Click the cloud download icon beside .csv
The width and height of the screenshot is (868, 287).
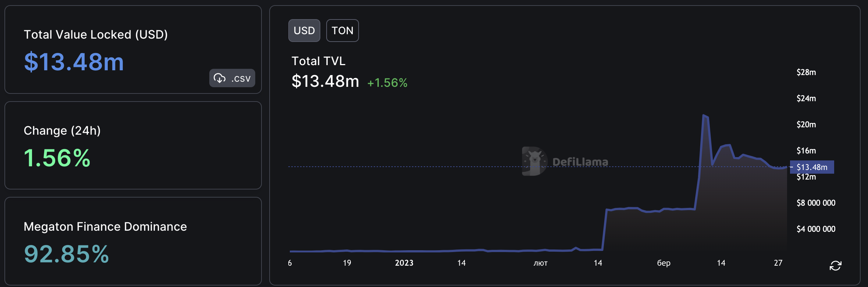point(220,78)
